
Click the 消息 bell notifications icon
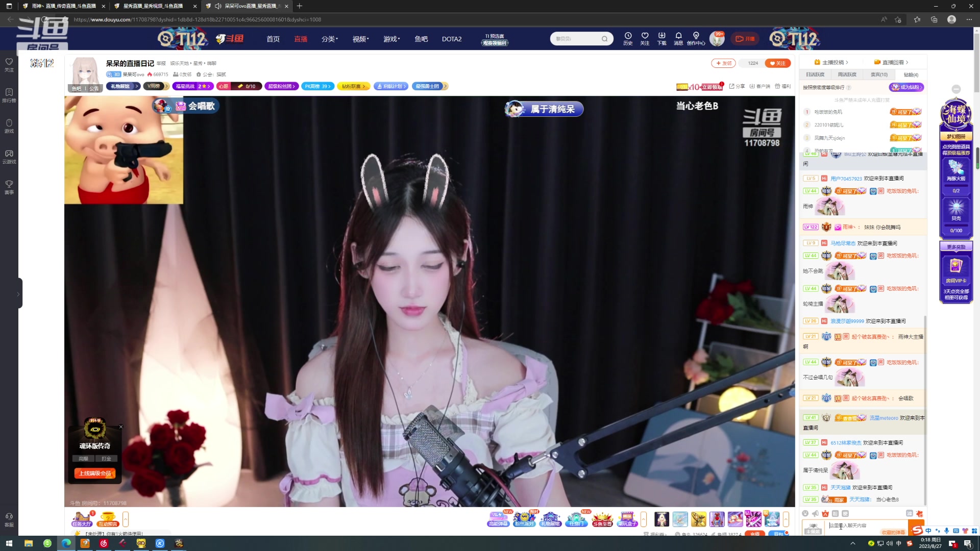pyautogui.click(x=678, y=36)
